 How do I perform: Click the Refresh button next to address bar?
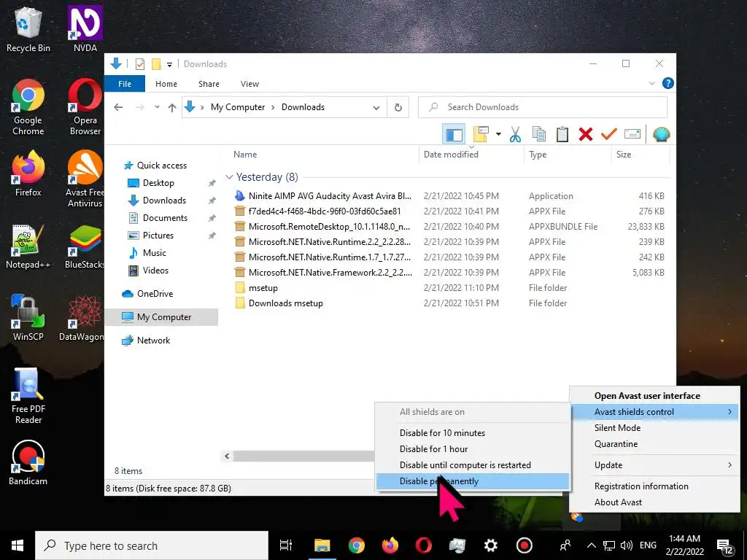pyautogui.click(x=398, y=107)
